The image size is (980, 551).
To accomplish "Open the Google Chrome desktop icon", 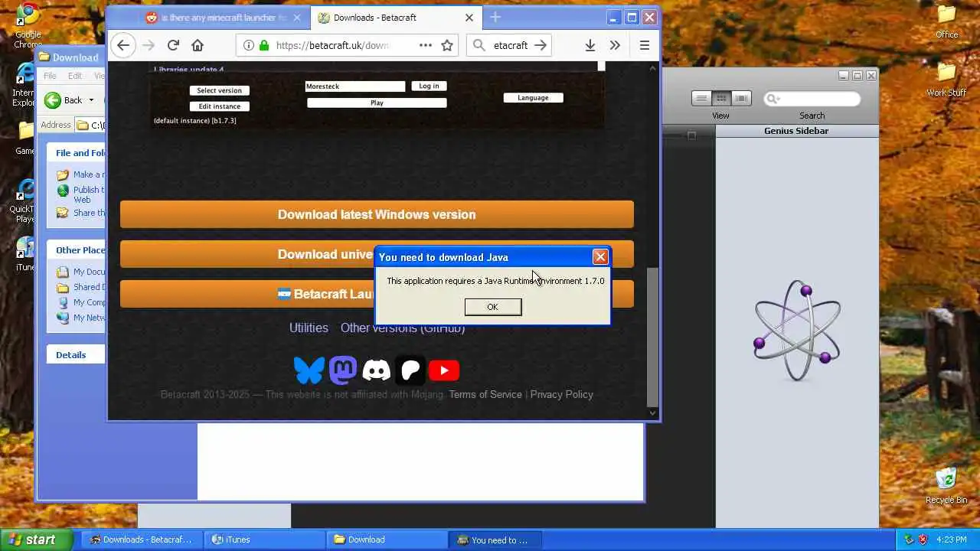I will click(28, 24).
